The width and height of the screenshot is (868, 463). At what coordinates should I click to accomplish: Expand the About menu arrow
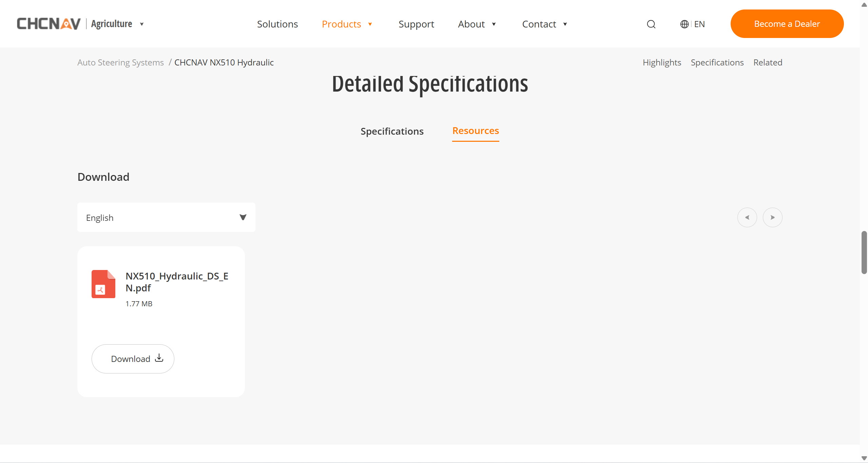tap(494, 24)
